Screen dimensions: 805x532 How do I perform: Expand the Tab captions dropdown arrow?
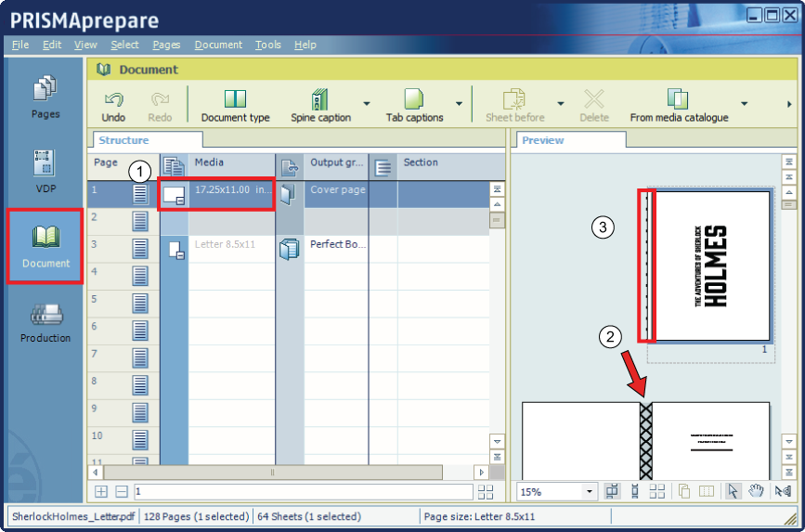pyautogui.click(x=460, y=104)
